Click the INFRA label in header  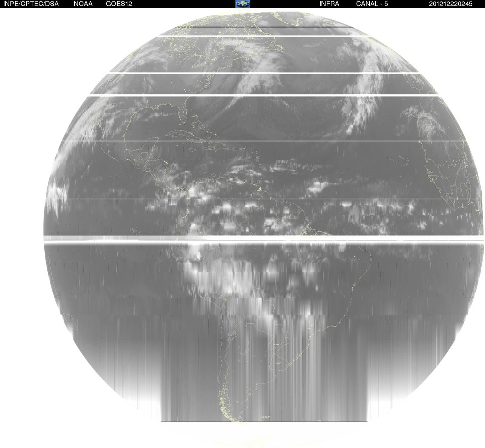[329, 4]
